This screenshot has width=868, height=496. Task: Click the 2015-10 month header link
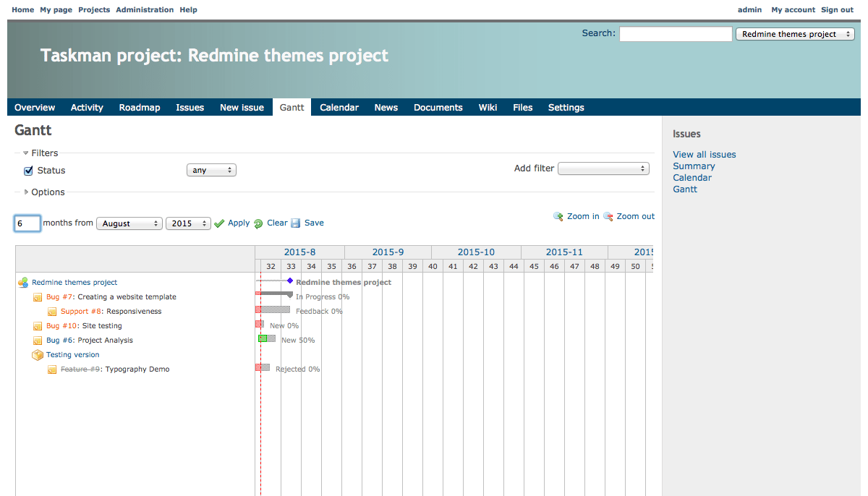pos(476,252)
